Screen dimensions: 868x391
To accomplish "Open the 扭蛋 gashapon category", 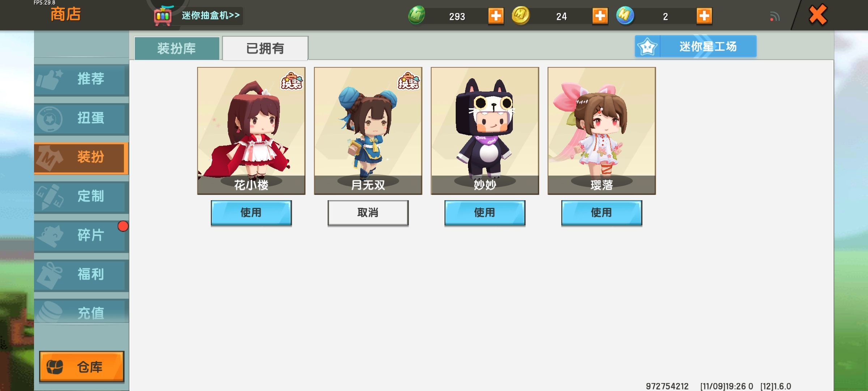I will point(81,118).
